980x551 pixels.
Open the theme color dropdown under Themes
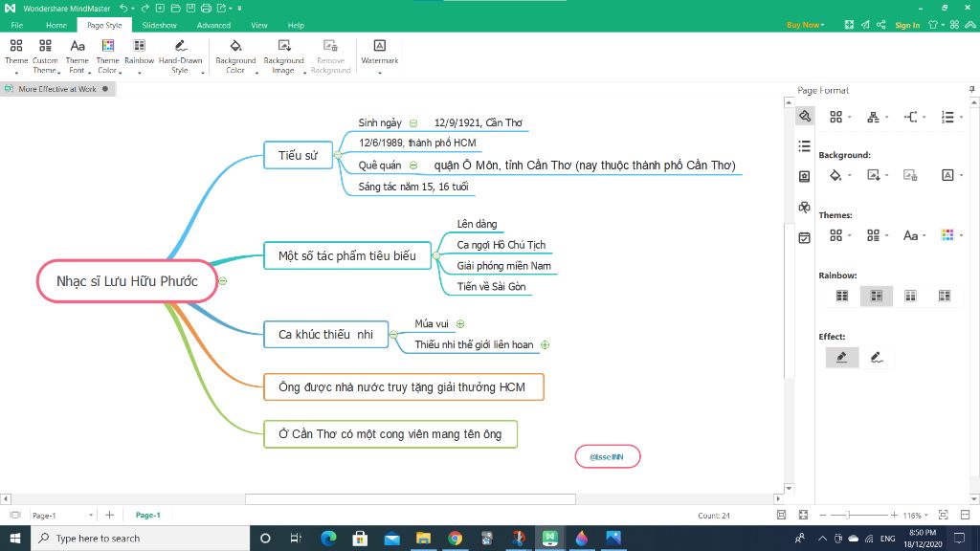[951, 235]
